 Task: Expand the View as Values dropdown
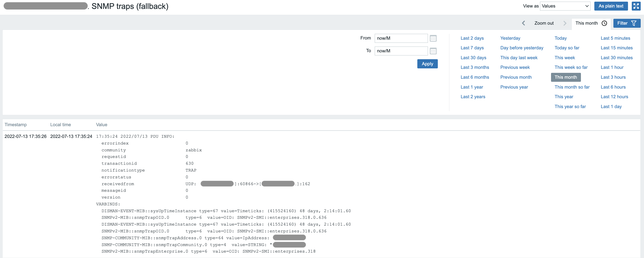coord(565,6)
